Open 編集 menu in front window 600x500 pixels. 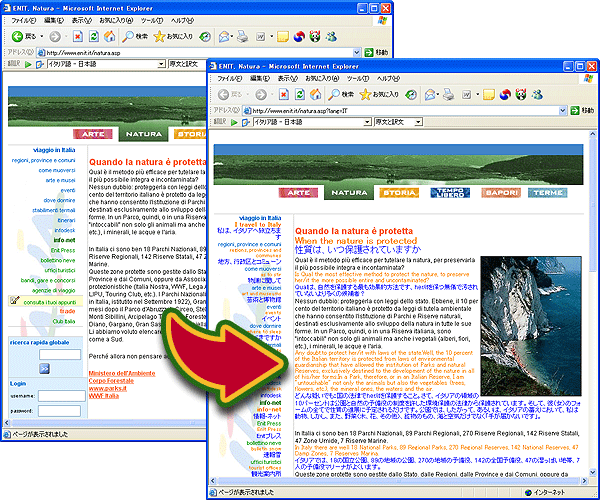(x=260, y=78)
